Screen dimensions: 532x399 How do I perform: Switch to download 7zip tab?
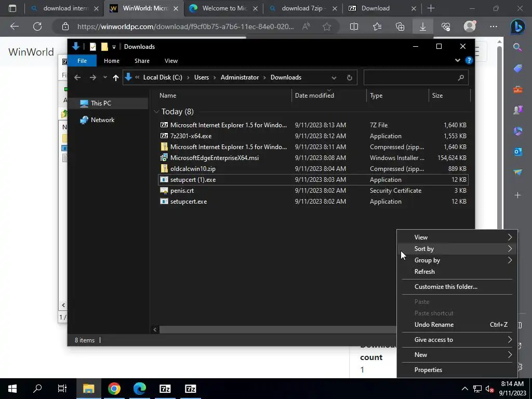pos(303,8)
